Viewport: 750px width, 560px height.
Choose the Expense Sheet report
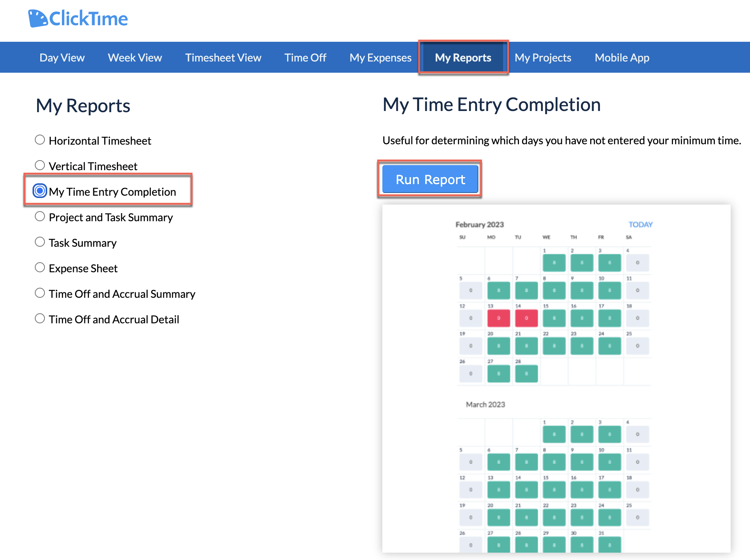pos(40,267)
